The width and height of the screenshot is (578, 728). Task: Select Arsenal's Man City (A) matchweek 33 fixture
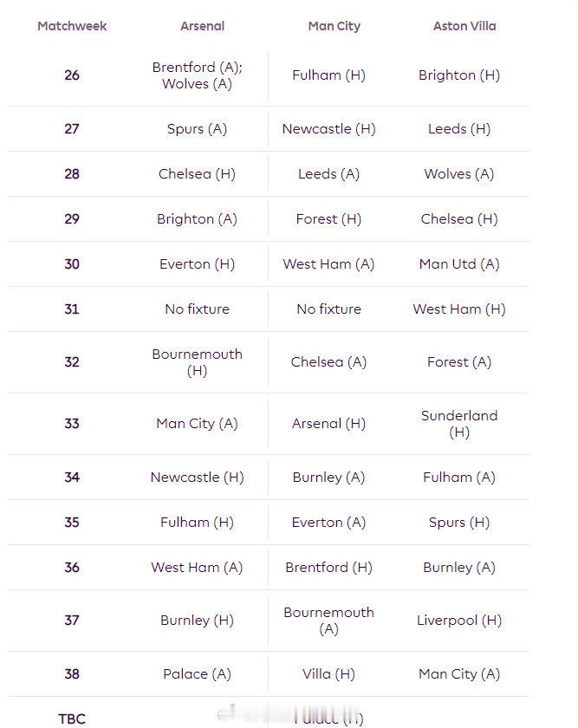(197, 424)
